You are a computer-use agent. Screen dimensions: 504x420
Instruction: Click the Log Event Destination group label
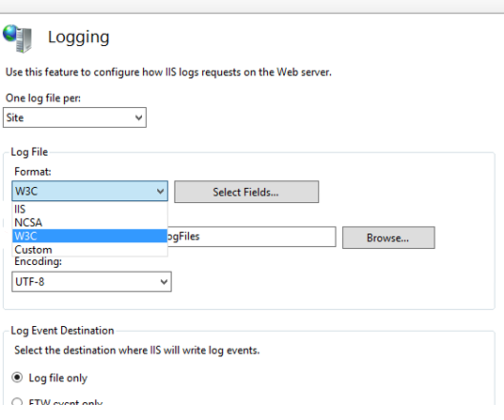[x=62, y=331]
